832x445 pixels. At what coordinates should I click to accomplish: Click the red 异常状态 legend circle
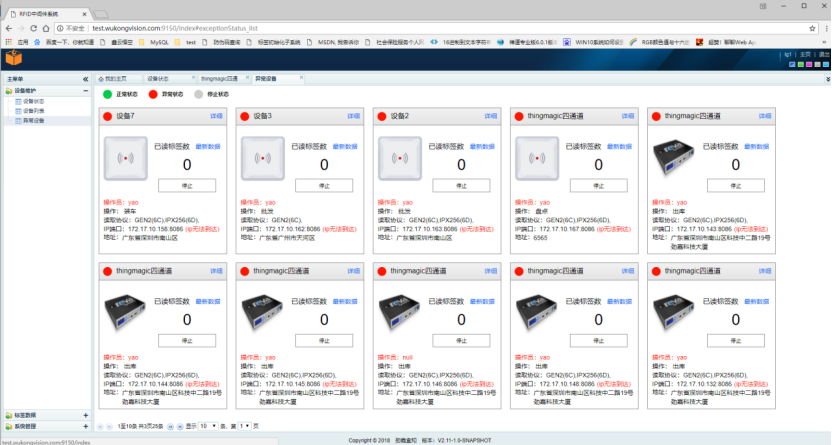point(153,94)
